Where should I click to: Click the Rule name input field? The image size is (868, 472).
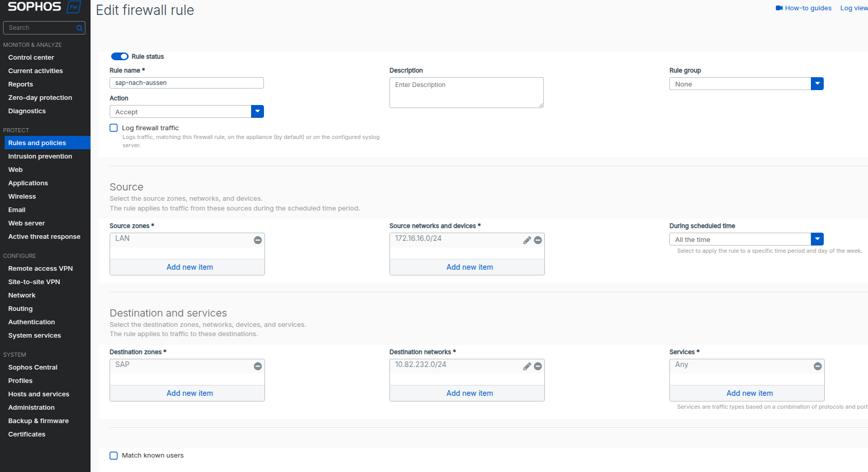click(x=186, y=83)
